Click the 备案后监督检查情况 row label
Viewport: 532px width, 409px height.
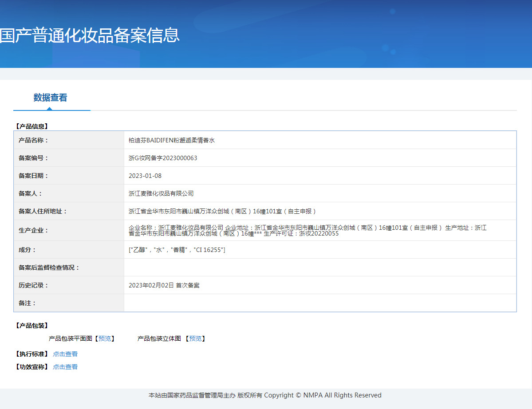[x=49, y=267]
